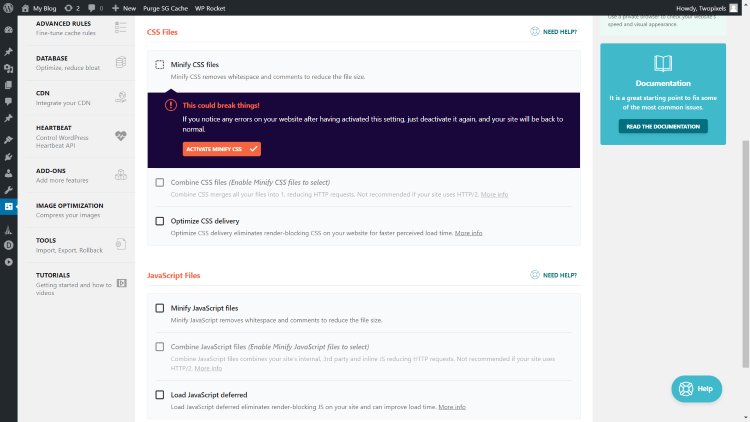Click the CDN globe-in-hand icon
Viewport: 750px width, 422px height.
pyautogui.click(x=121, y=97)
